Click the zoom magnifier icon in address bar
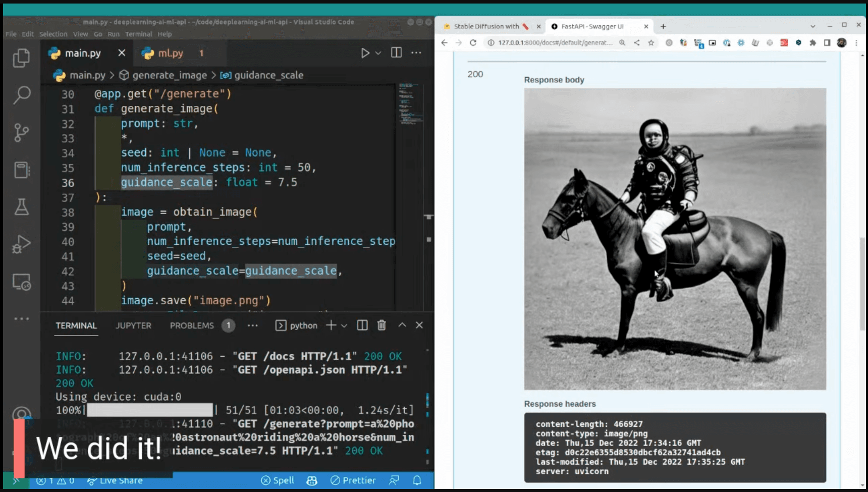The height and width of the screenshot is (492, 868). (x=622, y=43)
